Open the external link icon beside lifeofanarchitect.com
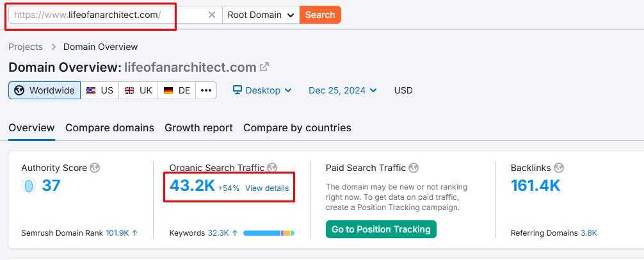The image size is (644, 260). 264,67
